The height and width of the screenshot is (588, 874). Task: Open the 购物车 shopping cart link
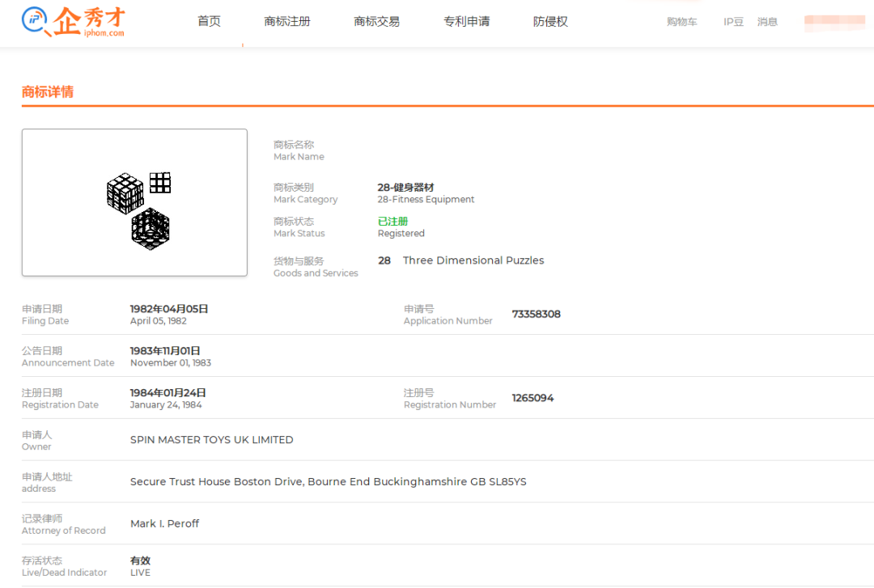[681, 22]
